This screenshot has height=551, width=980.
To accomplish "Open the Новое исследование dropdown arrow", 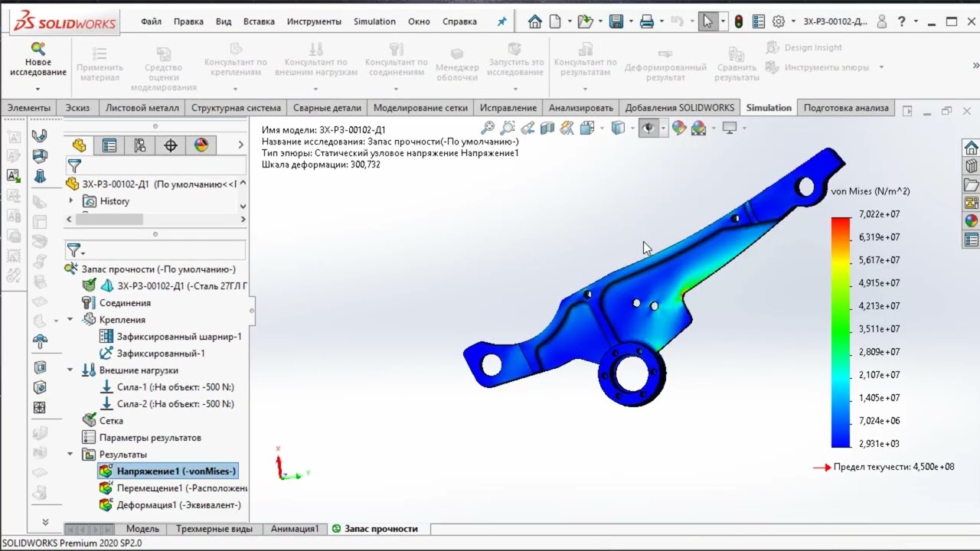I will (38, 90).
